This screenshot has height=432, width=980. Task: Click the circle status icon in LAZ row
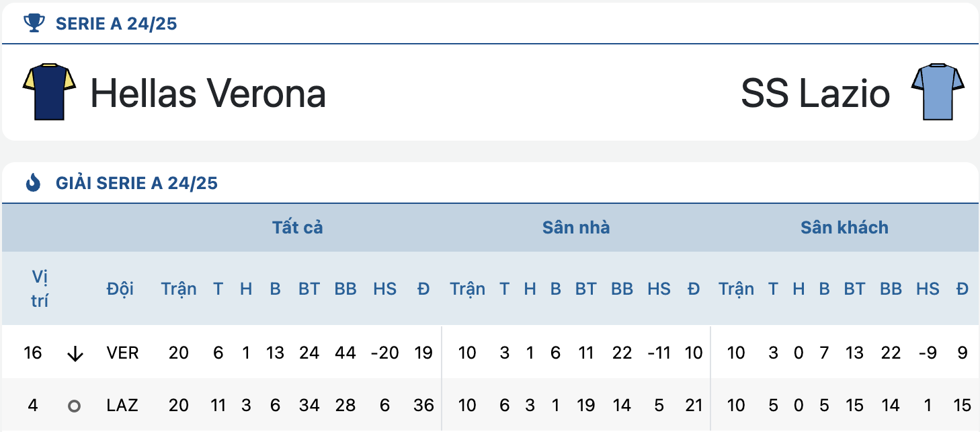[74, 406]
